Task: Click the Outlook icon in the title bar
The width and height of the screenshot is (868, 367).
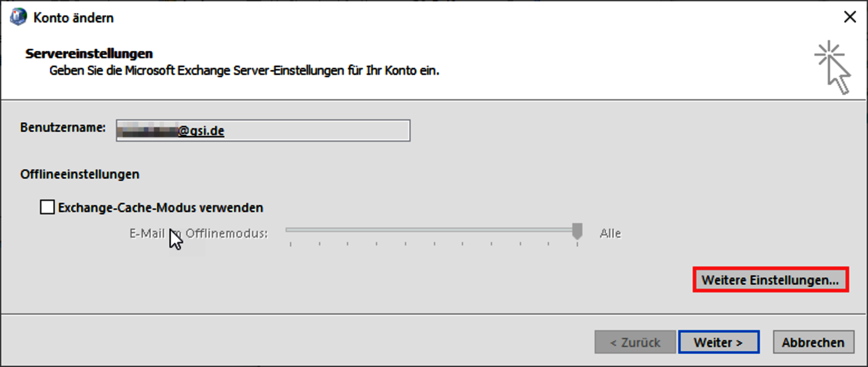Action: (18, 17)
